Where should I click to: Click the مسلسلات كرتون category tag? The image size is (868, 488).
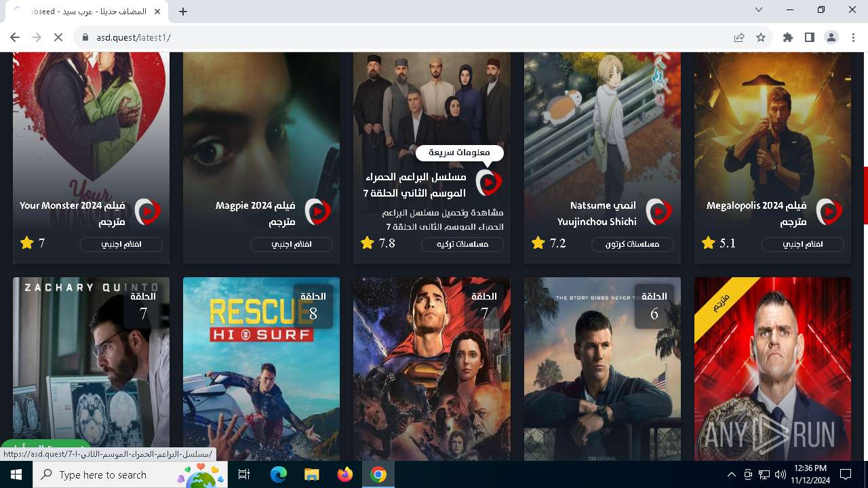pyautogui.click(x=633, y=244)
